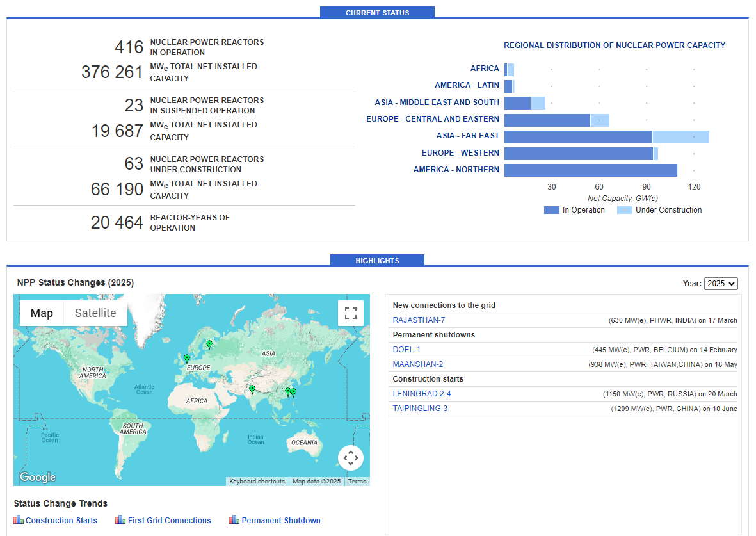
Task: Click the chart icon beside Construction Starts
Action: point(19,520)
